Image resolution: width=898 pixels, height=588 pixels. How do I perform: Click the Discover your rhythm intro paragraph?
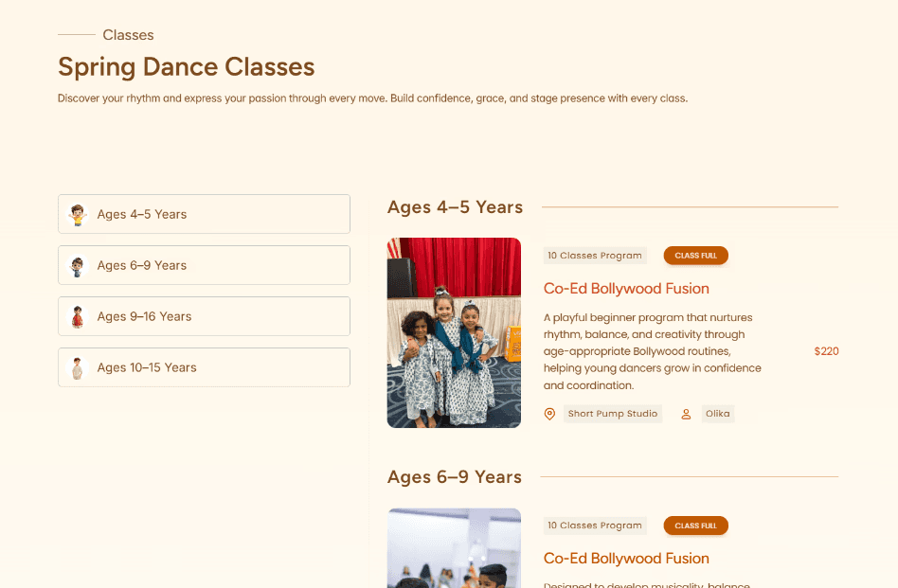click(373, 98)
